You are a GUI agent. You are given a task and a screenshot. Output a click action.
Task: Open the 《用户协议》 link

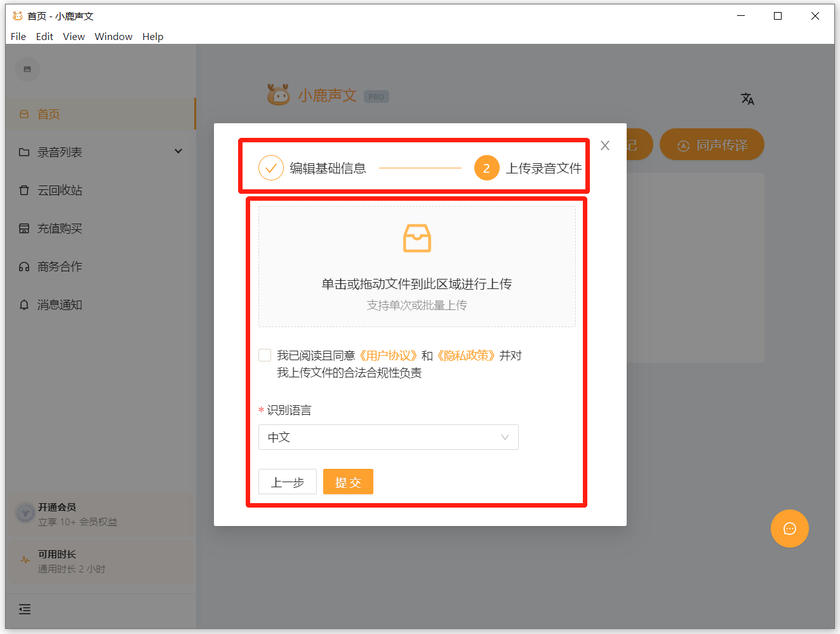388,355
